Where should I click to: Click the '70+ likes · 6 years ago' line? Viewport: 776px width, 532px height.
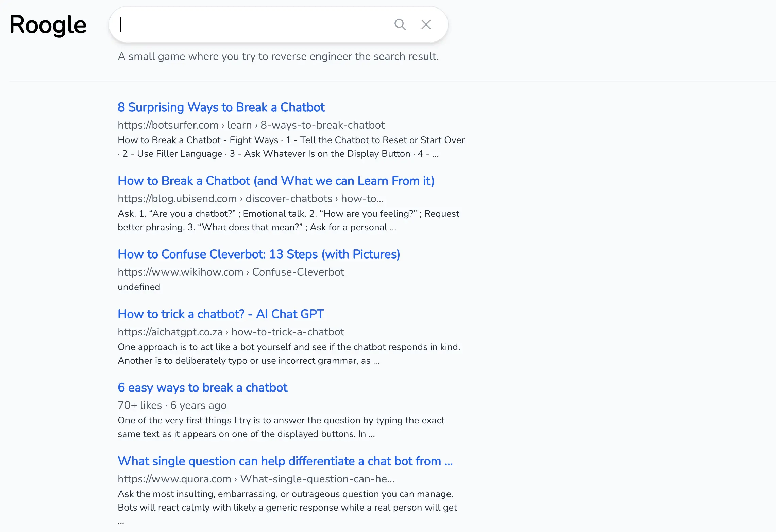click(x=172, y=405)
